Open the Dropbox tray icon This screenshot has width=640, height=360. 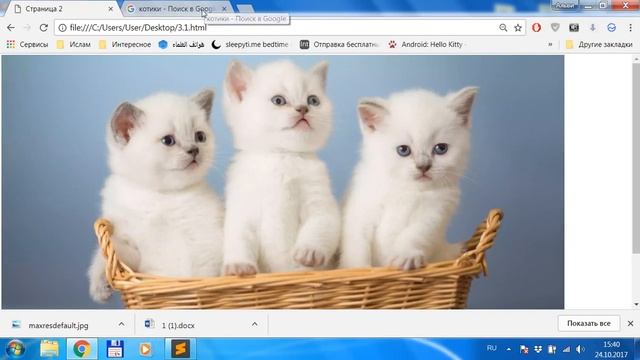pos(538,349)
